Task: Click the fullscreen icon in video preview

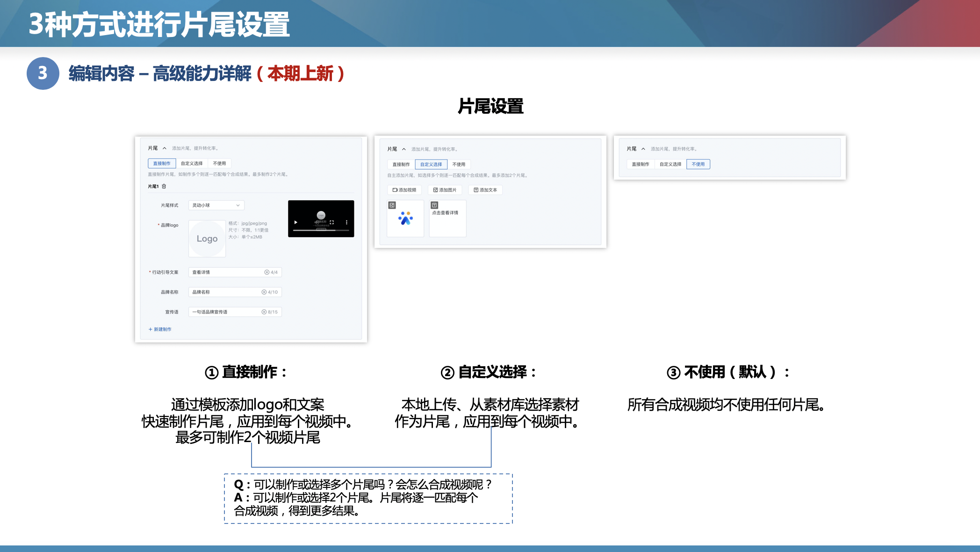Action: coord(331,222)
